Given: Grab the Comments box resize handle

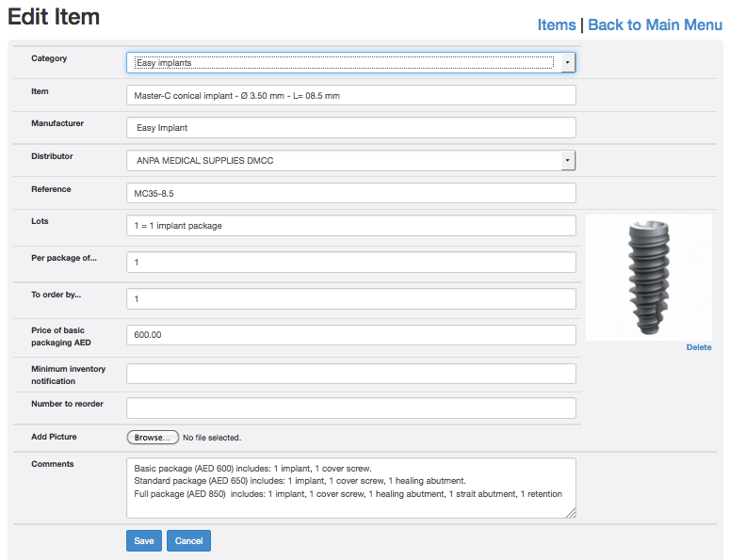Looking at the screenshot, I should [x=570, y=513].
